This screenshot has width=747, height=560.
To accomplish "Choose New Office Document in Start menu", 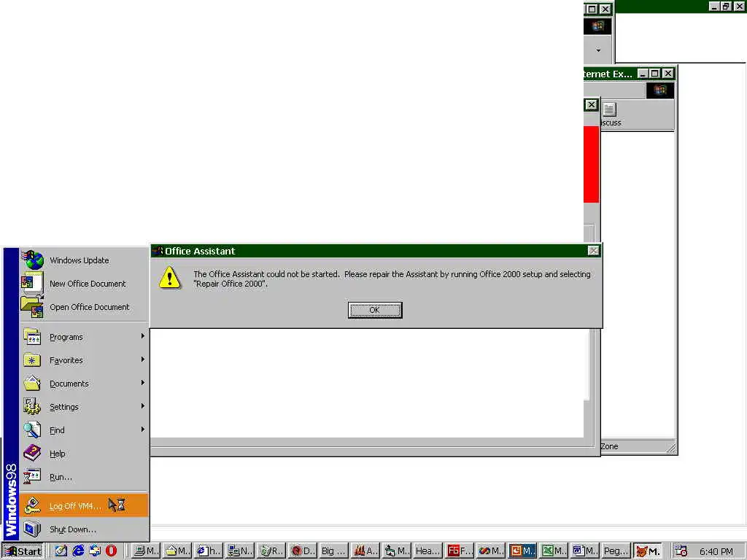I will [x=84, y=284].
